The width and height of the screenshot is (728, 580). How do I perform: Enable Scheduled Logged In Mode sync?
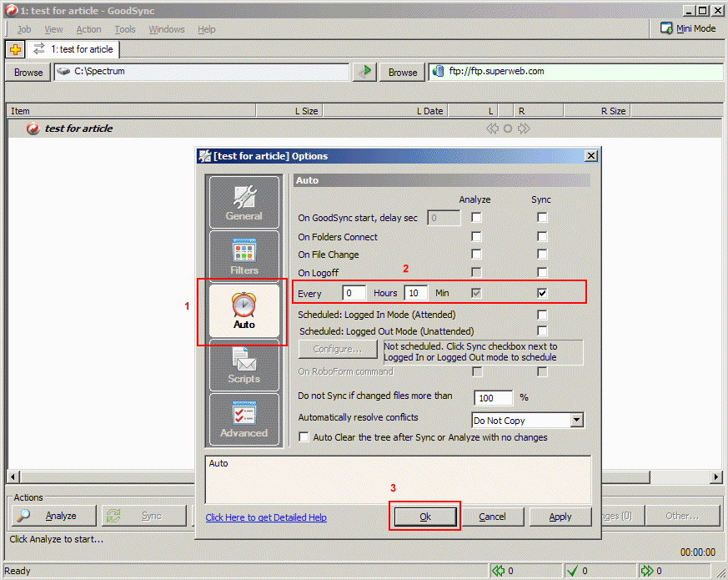click(542, 315)
